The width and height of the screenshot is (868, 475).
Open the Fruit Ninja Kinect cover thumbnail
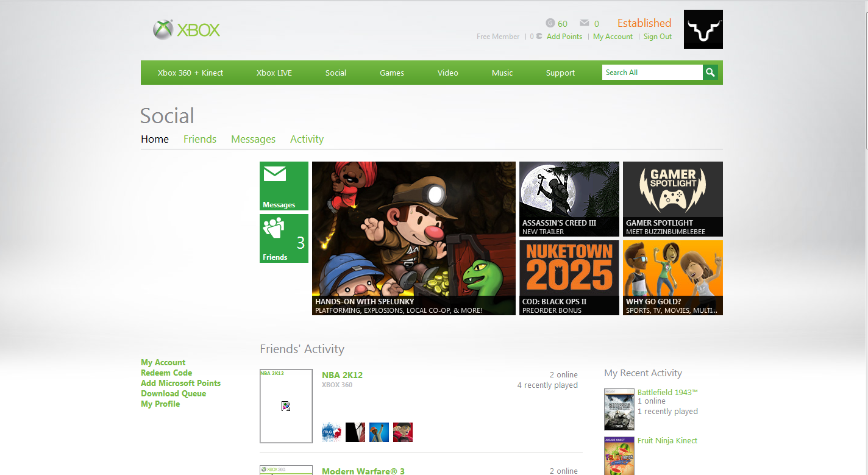point(619,455)
